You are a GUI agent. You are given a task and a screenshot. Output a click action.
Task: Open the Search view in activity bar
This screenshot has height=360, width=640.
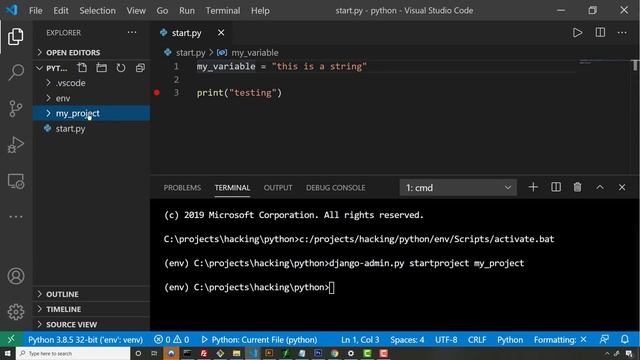coord(16,72)
